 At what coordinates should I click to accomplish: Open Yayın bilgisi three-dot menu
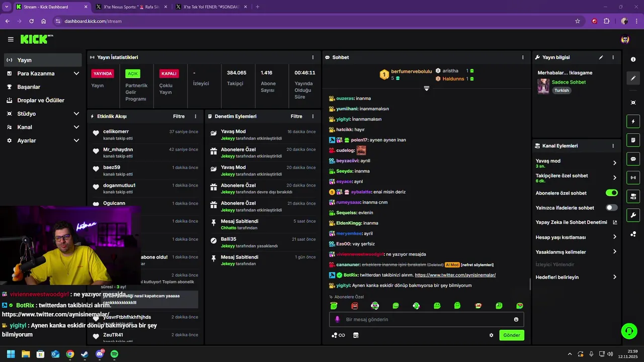(x=613, y=57)
